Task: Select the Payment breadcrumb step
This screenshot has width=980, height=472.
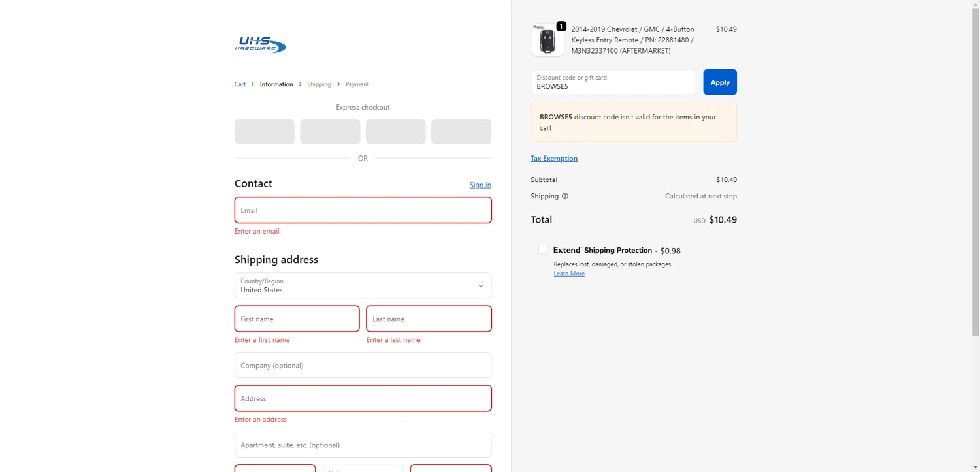Action: point(357,84)
